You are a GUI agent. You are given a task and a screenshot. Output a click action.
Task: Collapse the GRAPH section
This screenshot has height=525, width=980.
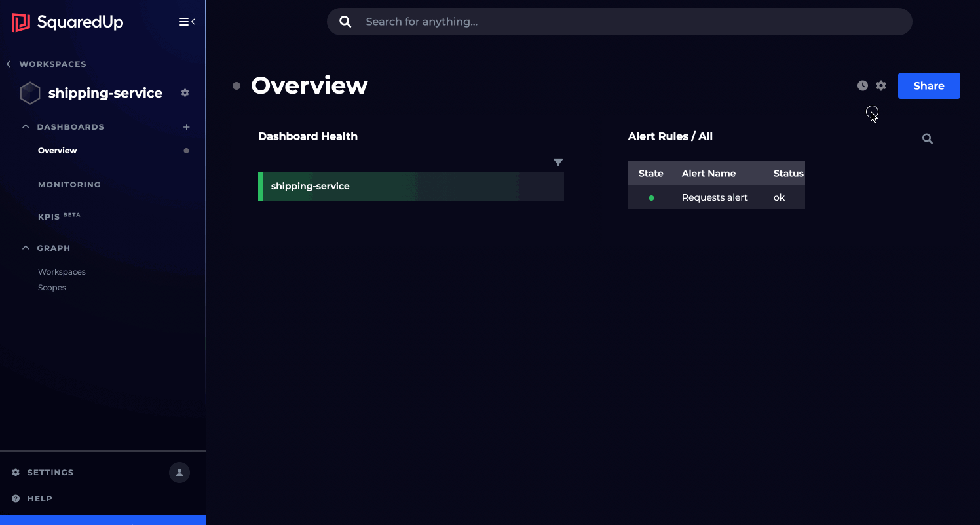click(26, 248)
